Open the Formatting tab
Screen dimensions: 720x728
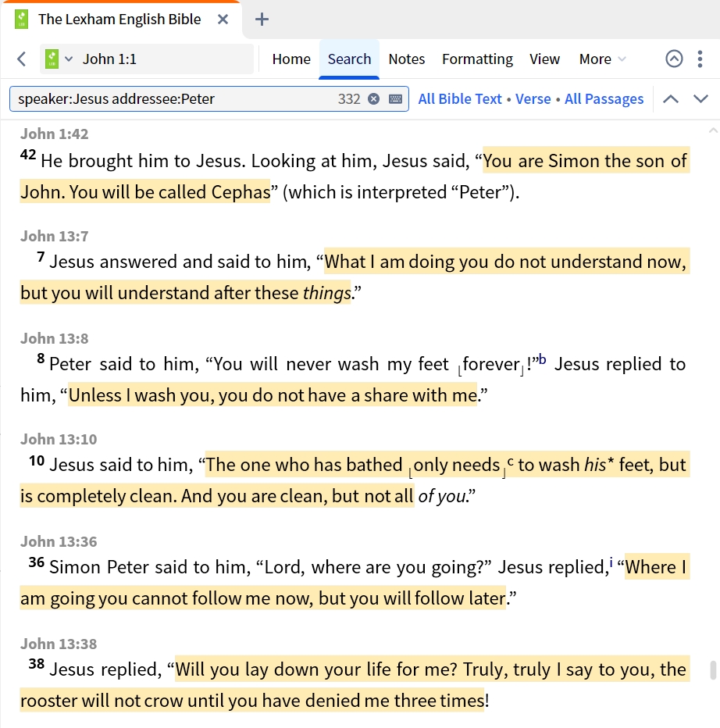pos(477,59)
